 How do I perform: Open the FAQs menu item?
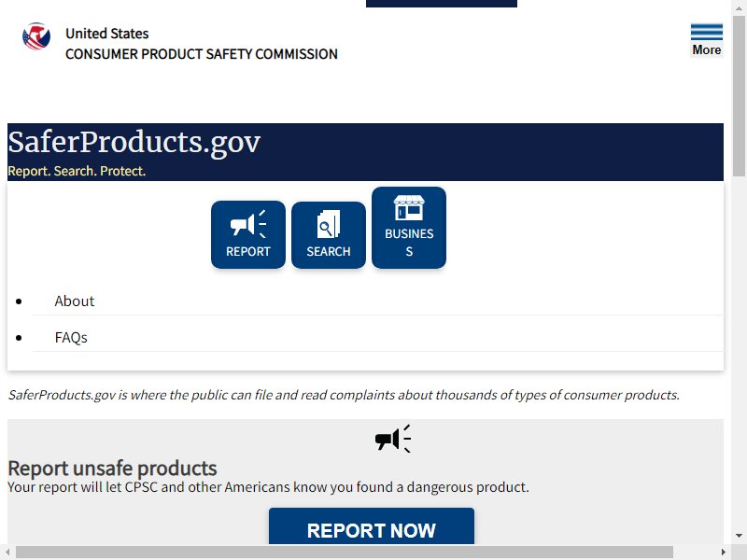71,338
